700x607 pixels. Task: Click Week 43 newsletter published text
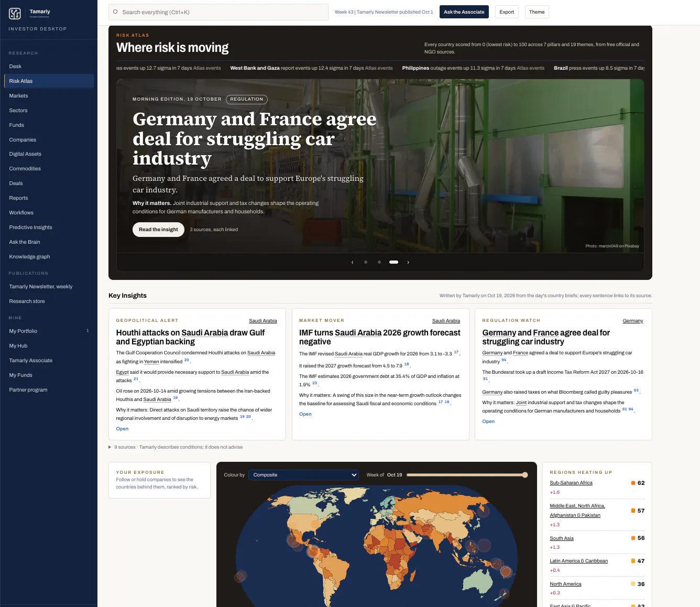pos(384,12)
